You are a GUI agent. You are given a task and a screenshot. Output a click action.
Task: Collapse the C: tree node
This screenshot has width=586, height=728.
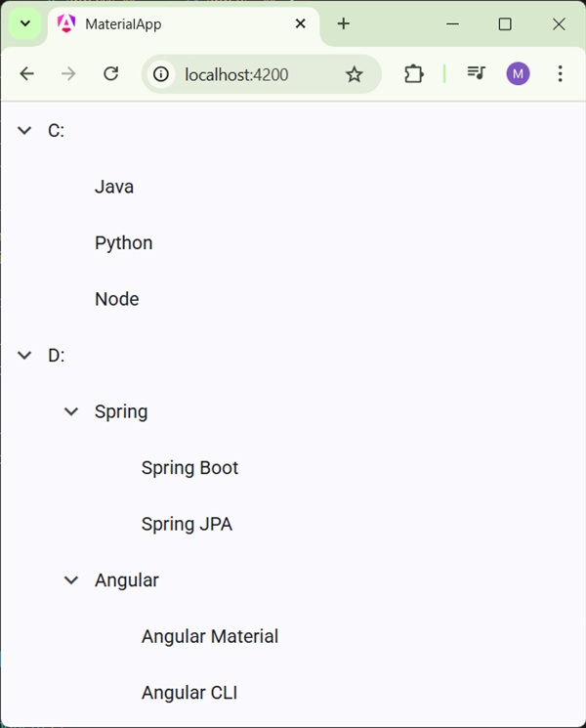24,131
